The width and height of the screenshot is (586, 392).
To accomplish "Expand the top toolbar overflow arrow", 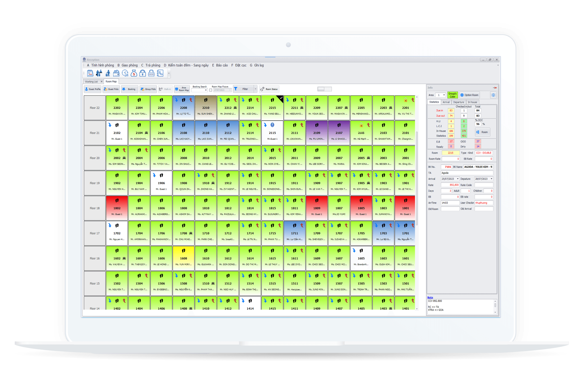I will 169,74.
